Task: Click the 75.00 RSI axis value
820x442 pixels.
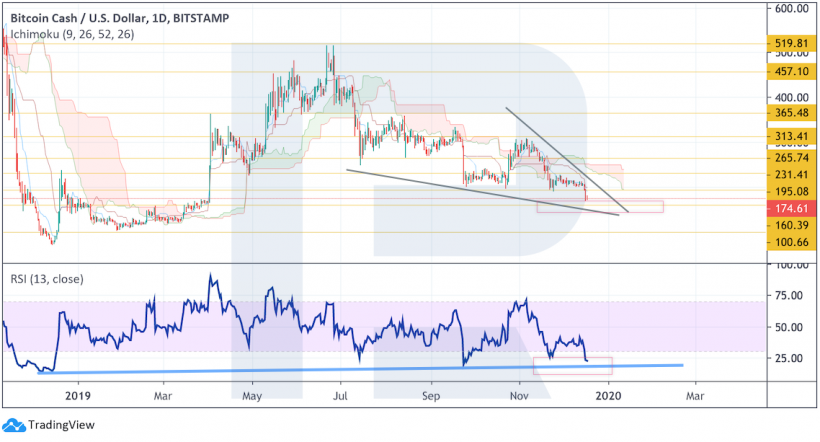Action: (789, 296)
